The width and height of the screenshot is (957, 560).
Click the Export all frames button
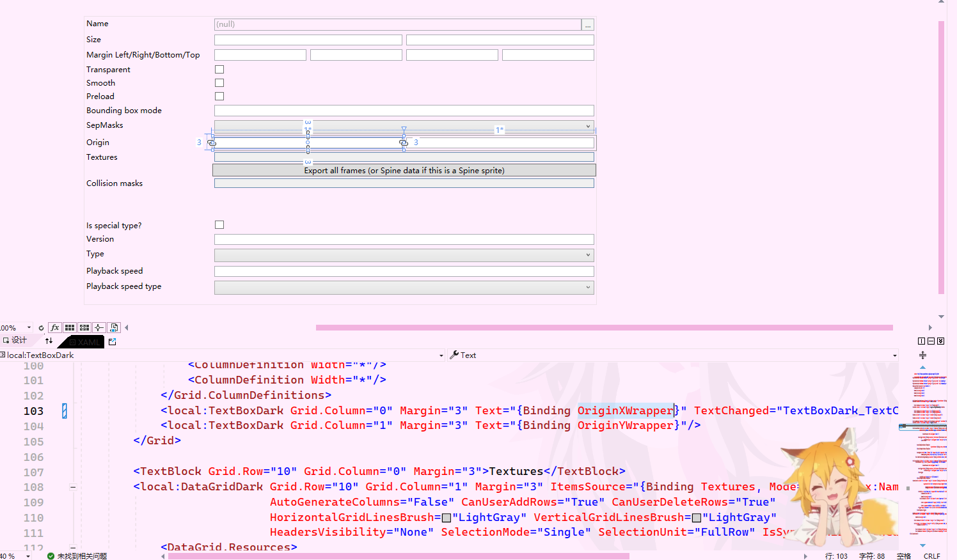tap(404, 170)
